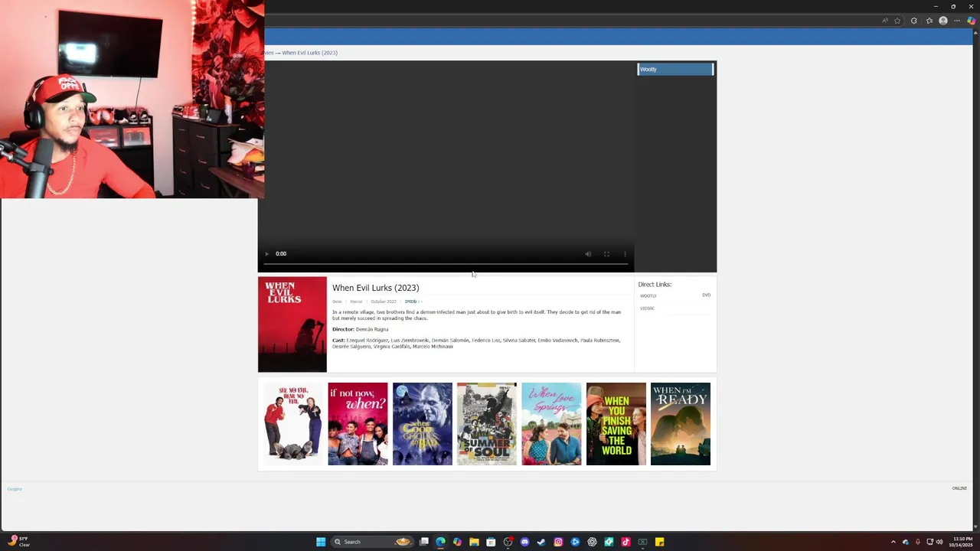Open the Vidsrc direct link
The width and height of the screenshot is (980, 551).
[x=648, y=308]
